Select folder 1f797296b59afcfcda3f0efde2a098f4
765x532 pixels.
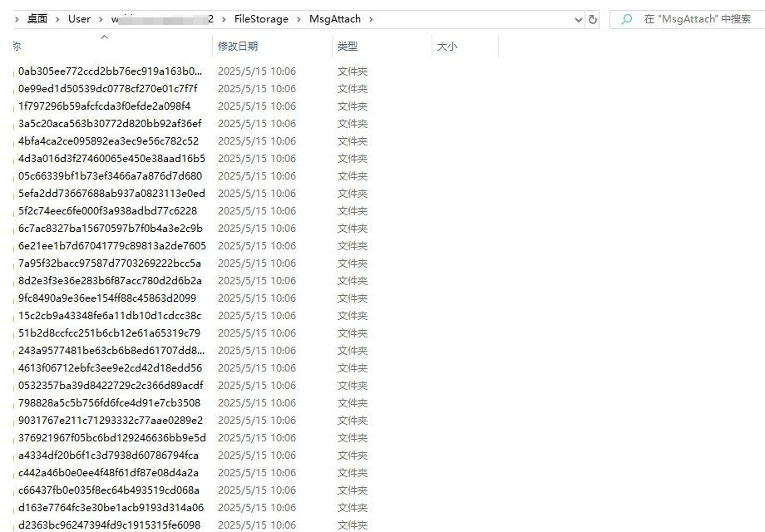[105, 106]
